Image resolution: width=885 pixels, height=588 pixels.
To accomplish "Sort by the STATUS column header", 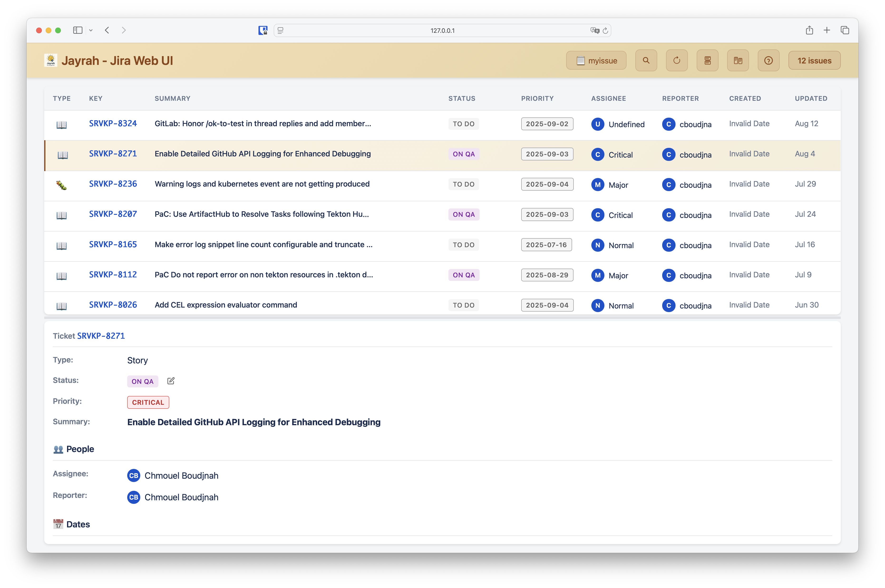I will click(x=462, y=98).
